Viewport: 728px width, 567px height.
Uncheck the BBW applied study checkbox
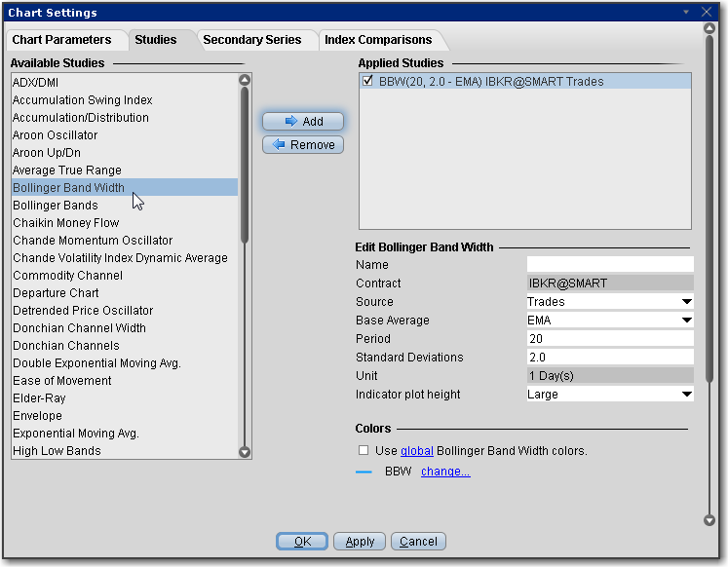367,82
